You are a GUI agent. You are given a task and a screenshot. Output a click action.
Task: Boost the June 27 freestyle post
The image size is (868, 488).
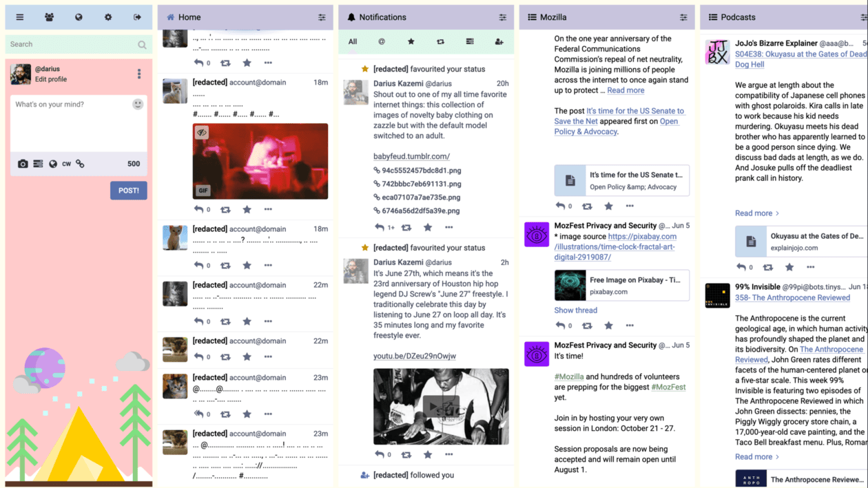coord(406,454)
